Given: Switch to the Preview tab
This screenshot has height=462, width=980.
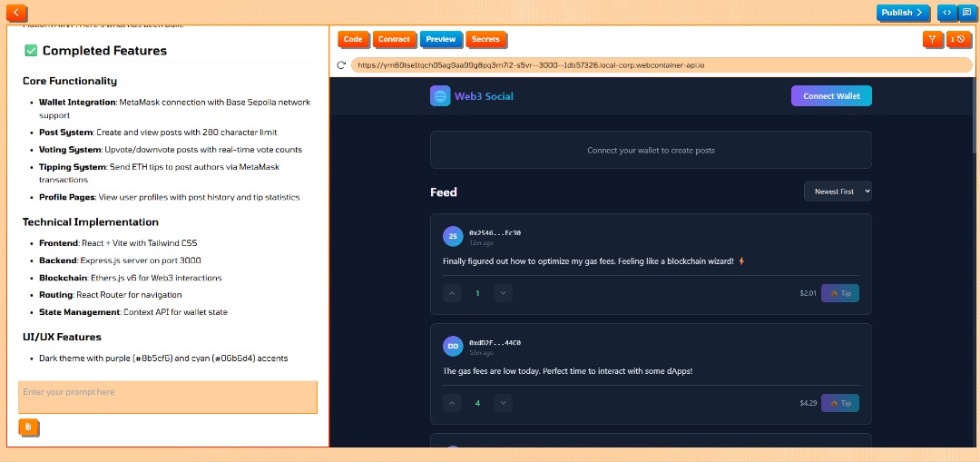Looking at the screenshot, I should [x=441, y=39].
